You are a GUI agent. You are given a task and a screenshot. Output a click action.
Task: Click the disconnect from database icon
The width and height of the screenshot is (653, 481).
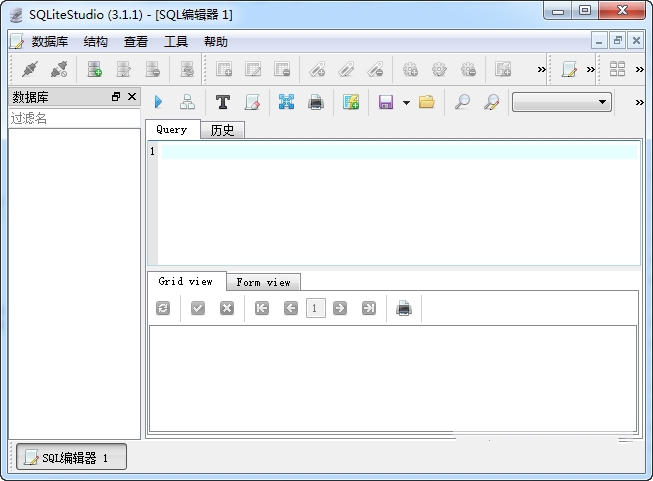[x=59, y=69]
